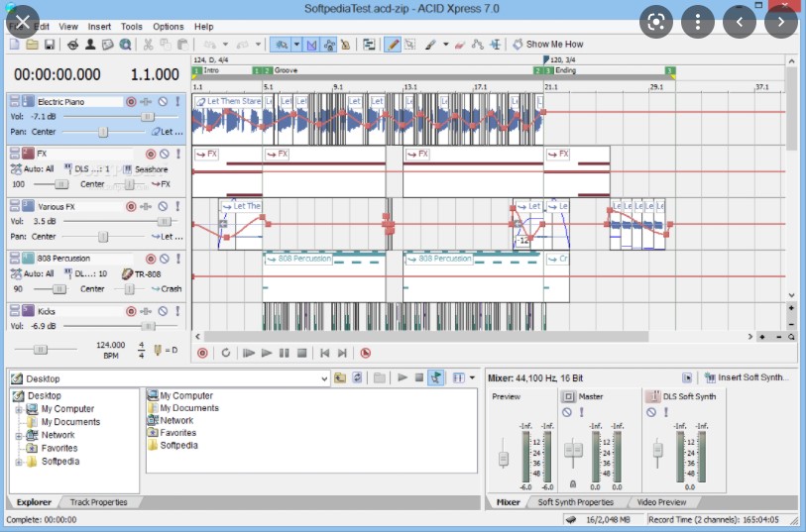Mute the Kicks track

tap(163, 311)
